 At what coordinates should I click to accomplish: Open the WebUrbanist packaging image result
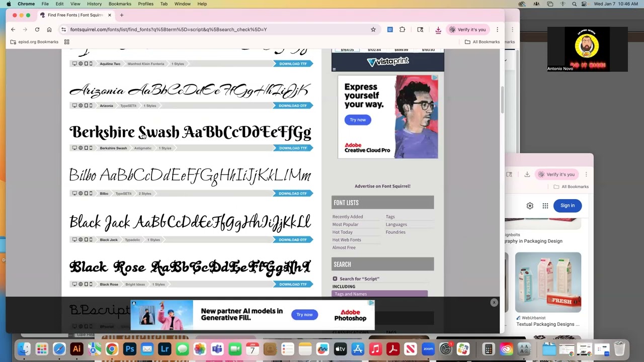click(548, 282)
